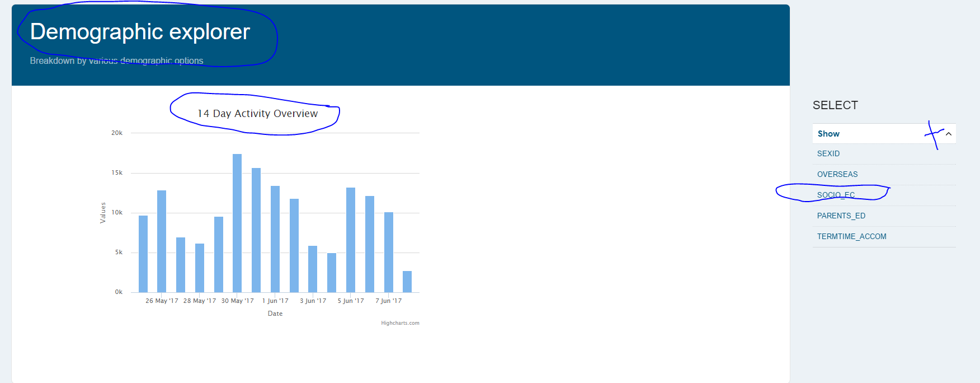Click the bar above the 1 Jun '17 label
Viewport: 980px width, 383px height.
275,239
